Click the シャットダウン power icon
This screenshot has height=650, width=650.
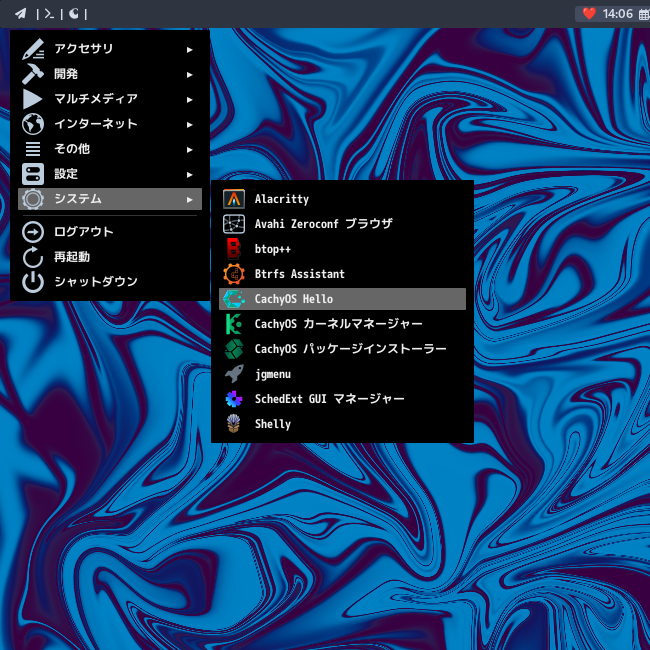(x=33, y=282)
